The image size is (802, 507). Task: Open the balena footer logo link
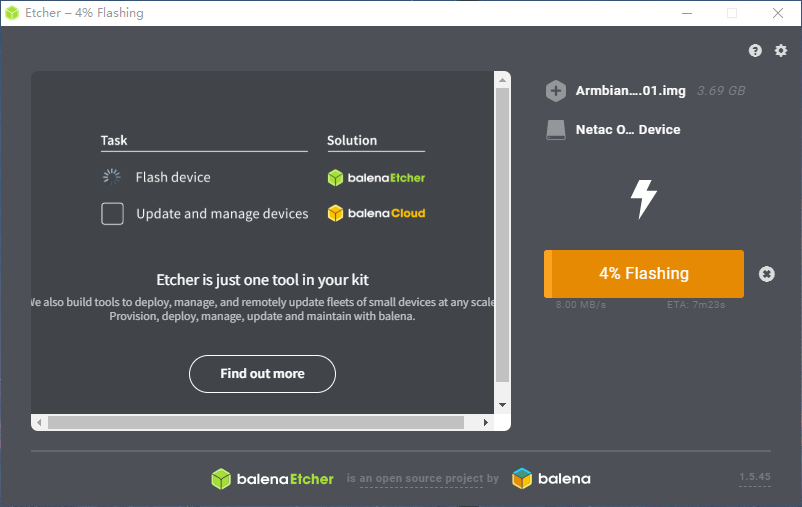point(551,479)
